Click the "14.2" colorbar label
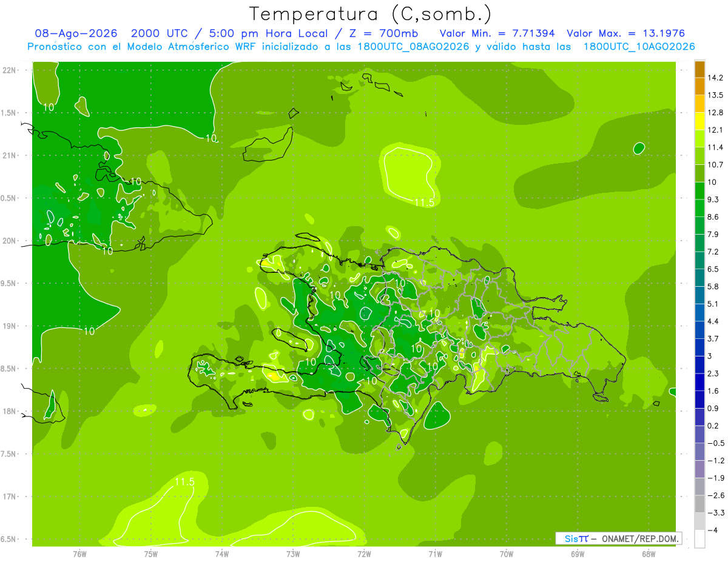This screenshot has height=562, width=728. click(716, 78)
